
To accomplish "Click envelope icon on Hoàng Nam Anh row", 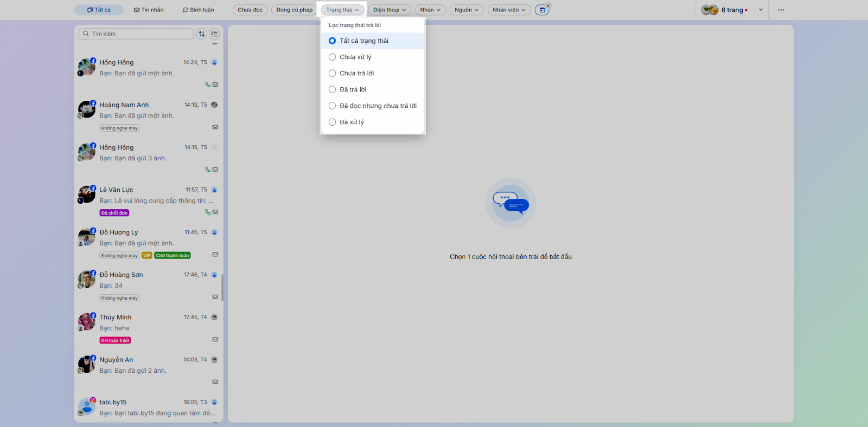I will tap(215, 127).
